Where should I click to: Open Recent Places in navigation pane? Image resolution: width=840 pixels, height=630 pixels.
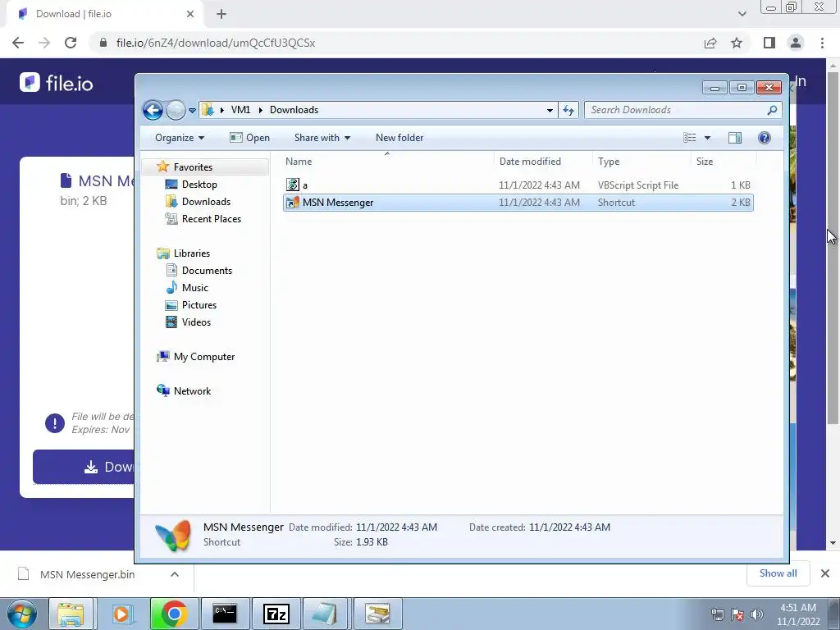pyautogui.click(x=211, y=218)
